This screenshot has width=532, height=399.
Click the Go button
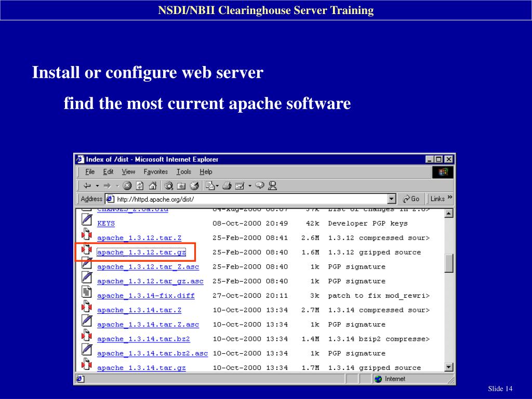(411, 199)
